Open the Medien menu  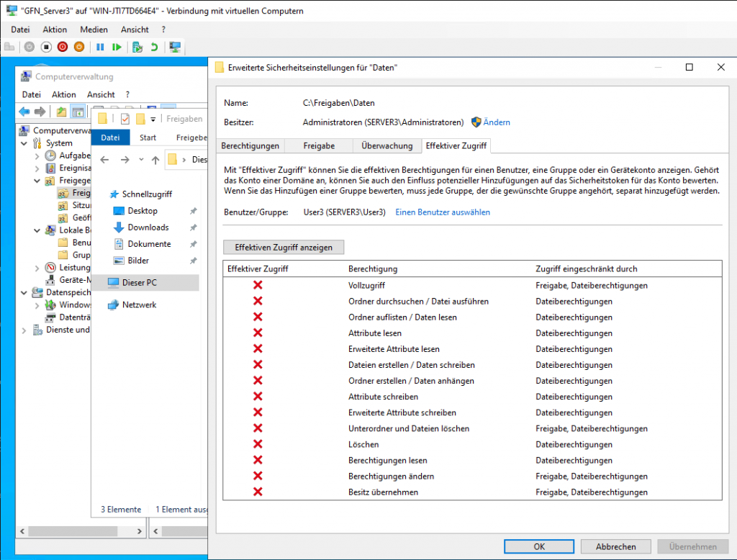coord(94,30)
